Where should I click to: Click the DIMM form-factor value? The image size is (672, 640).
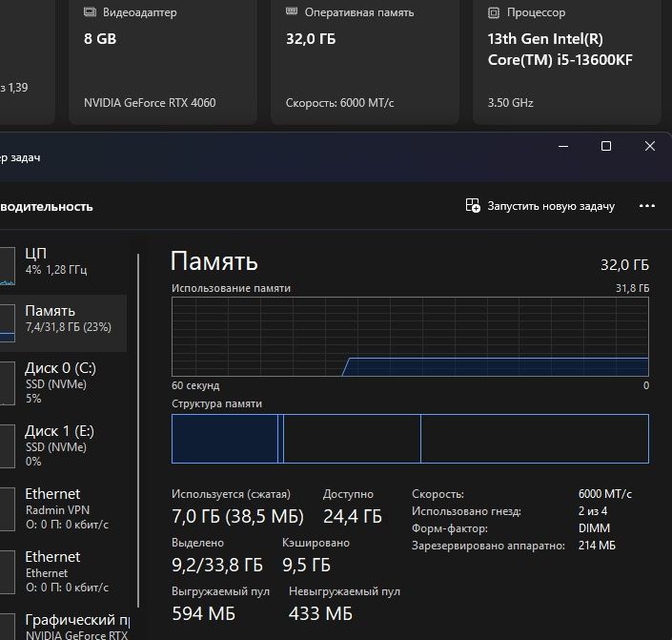point(594,528)
